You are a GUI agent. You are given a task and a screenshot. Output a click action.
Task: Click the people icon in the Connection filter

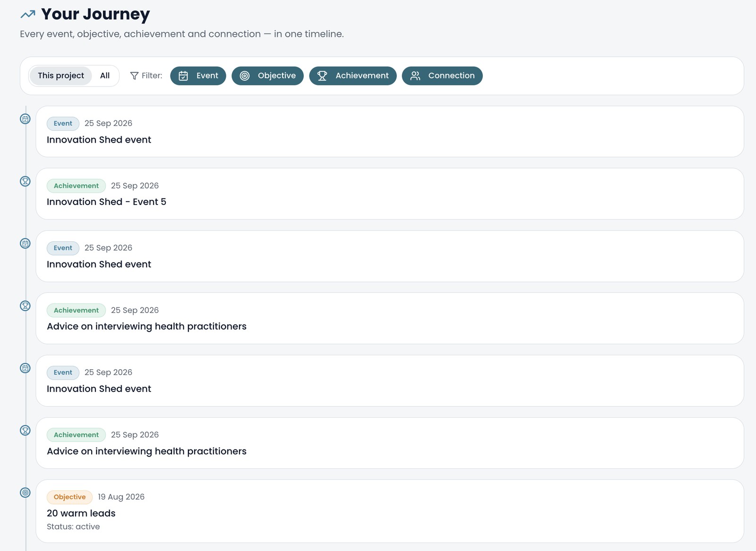[415, 76]
